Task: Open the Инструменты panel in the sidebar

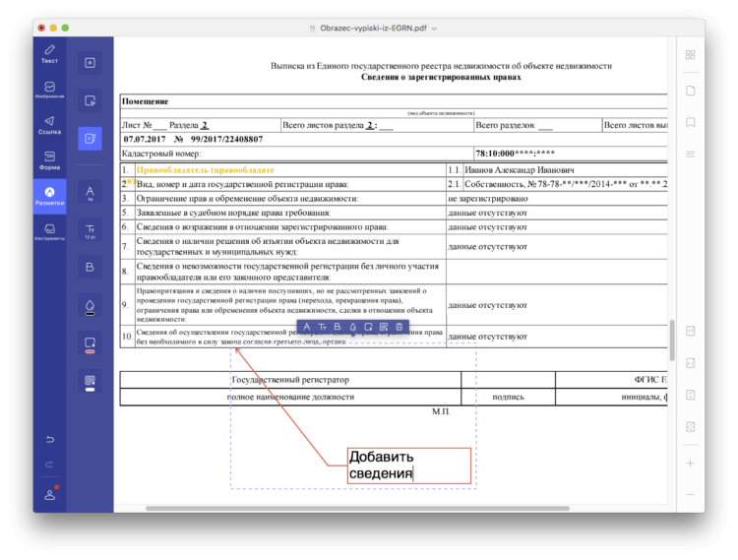Action: click(49, 231)
